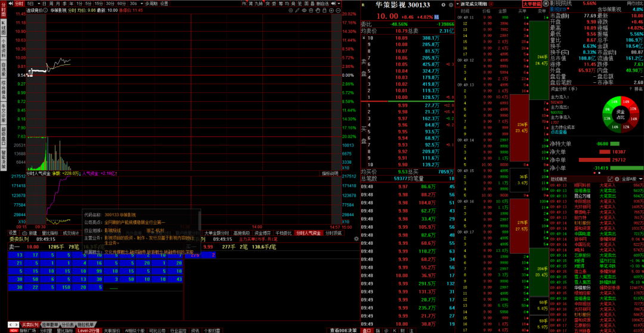Click the 大单棱镜 button
This screenshot has width=644, height=333.
(x=532, y=4)
